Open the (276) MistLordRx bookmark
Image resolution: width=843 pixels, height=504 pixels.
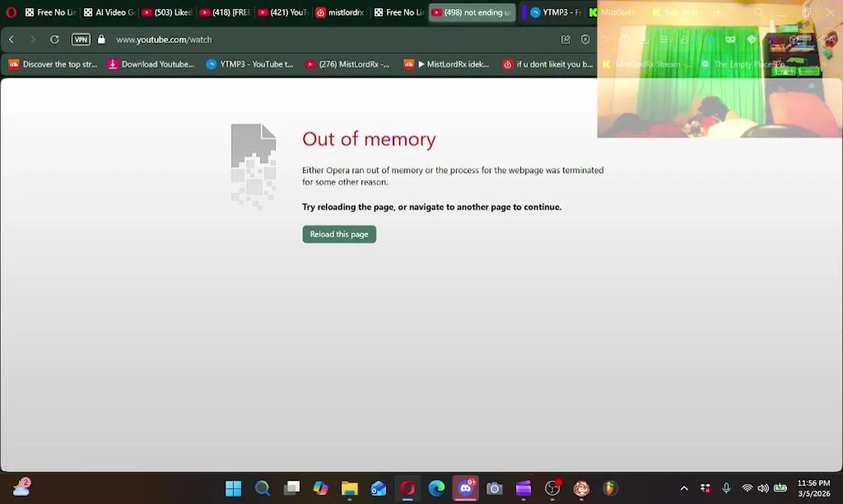click(x=347, y=64)
